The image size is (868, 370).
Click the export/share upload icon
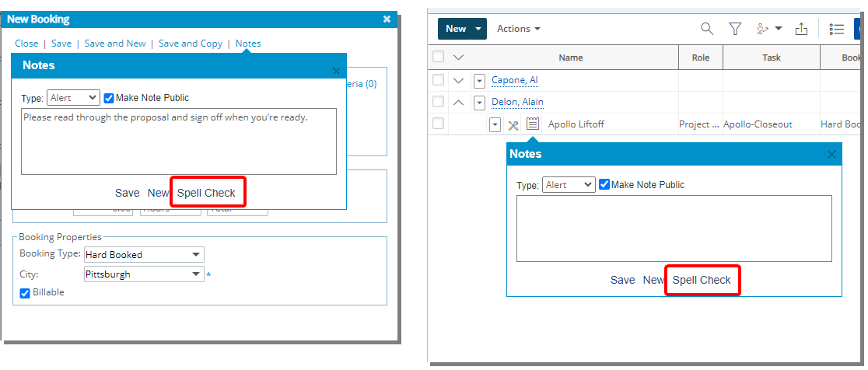801,29
